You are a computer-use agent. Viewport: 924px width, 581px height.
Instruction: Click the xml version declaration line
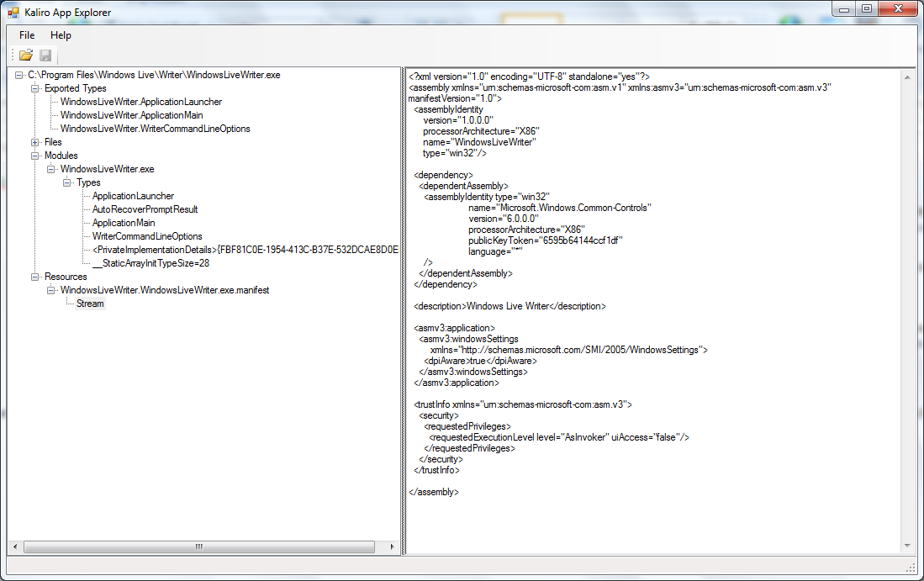[x=529, y=77]
